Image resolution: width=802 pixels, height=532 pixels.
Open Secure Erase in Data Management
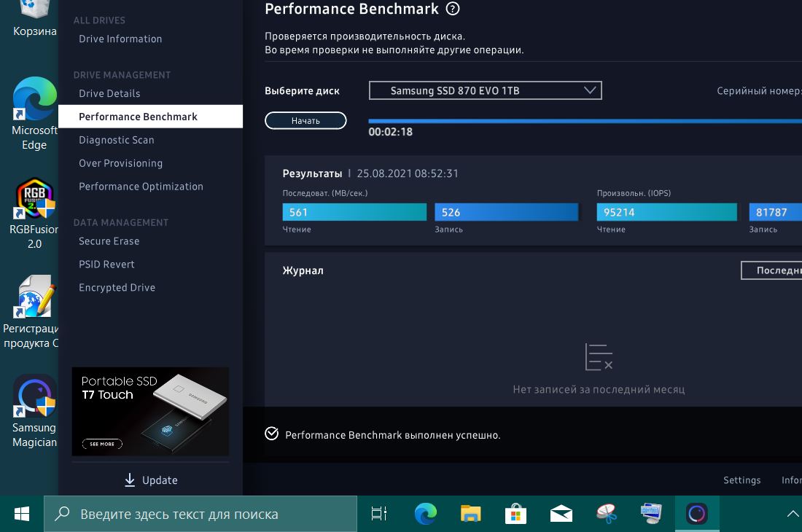tap(109, 241)
